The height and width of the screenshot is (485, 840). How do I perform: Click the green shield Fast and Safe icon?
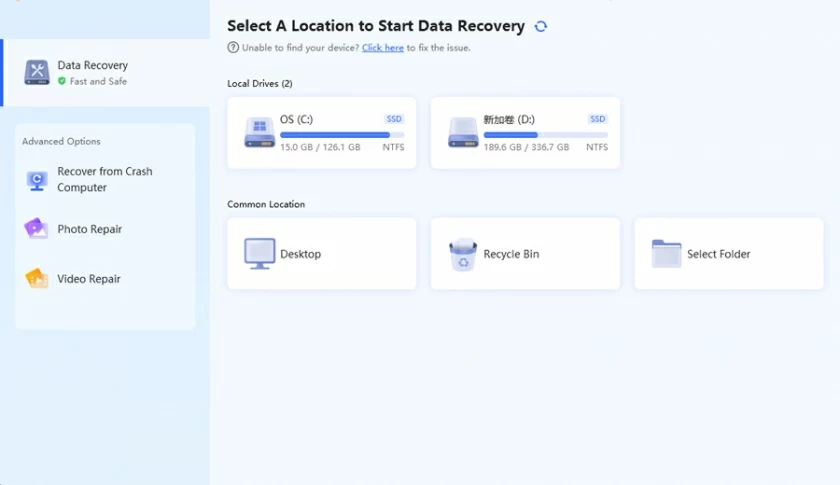click(x=62, y=81)
